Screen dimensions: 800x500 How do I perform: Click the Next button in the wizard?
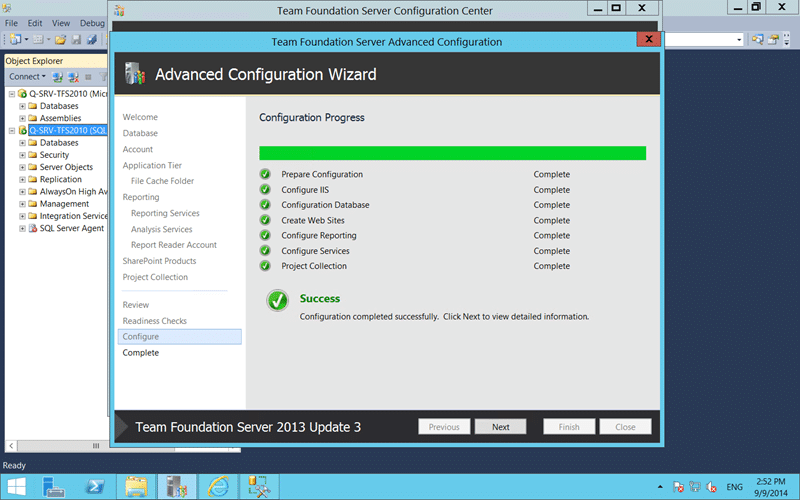[x=501, y=427]
